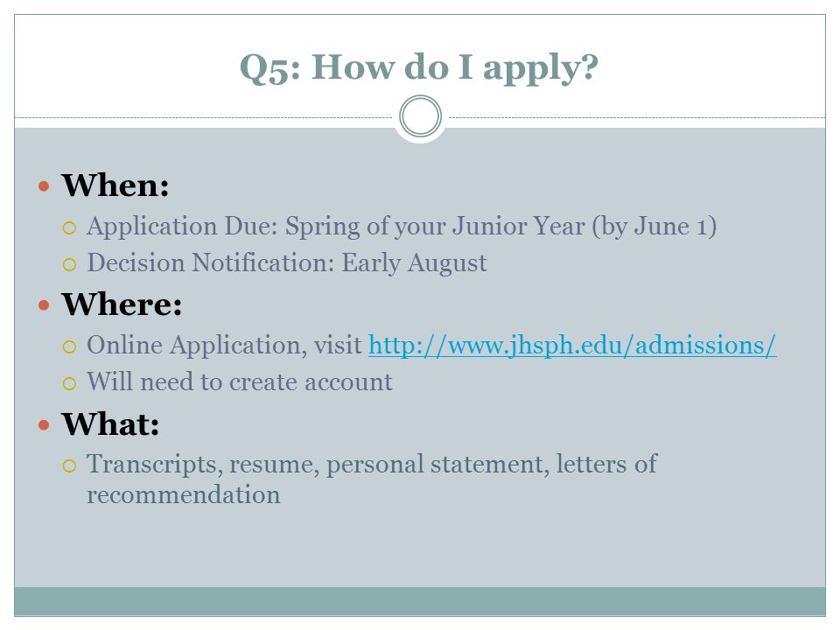Click the word "recommendation" on the last line
This screenshot has width=840, height=630.
pyautogui.click(x=183, y=494)
